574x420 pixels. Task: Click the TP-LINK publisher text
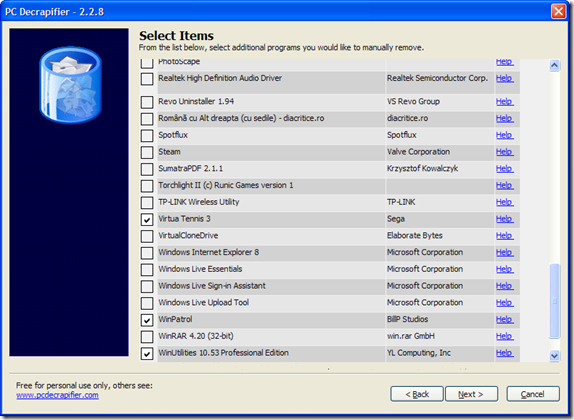click(401, 202)
